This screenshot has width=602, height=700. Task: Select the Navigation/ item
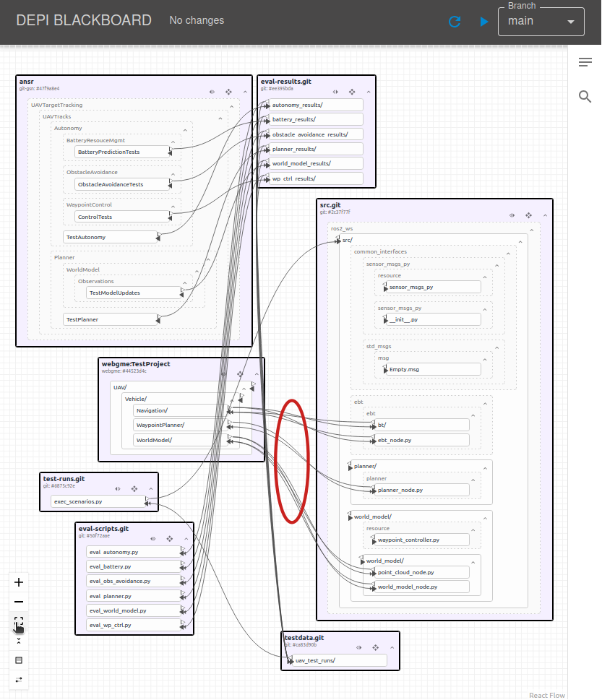182,411
